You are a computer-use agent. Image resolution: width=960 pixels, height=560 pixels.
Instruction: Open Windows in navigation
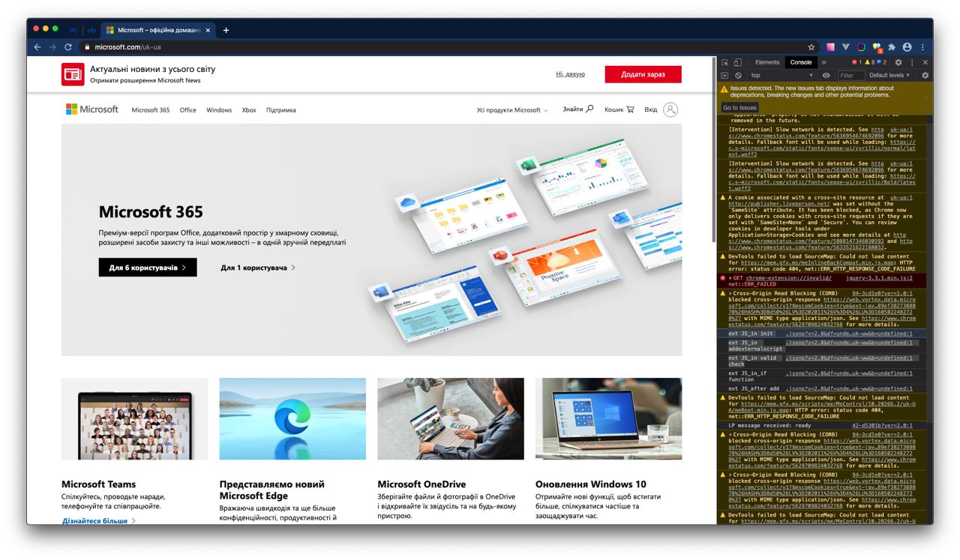pos(219,110)
